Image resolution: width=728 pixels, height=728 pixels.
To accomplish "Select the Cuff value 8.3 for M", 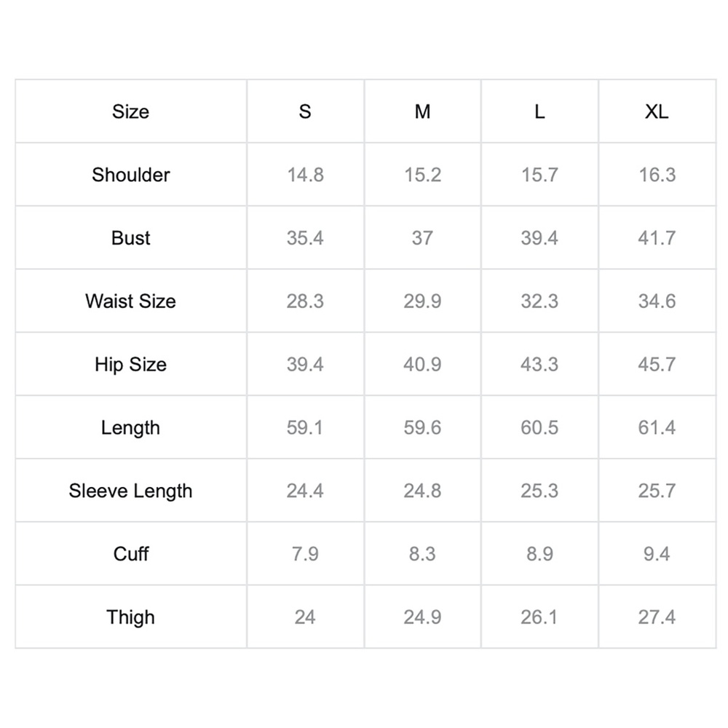I will 422,554.
